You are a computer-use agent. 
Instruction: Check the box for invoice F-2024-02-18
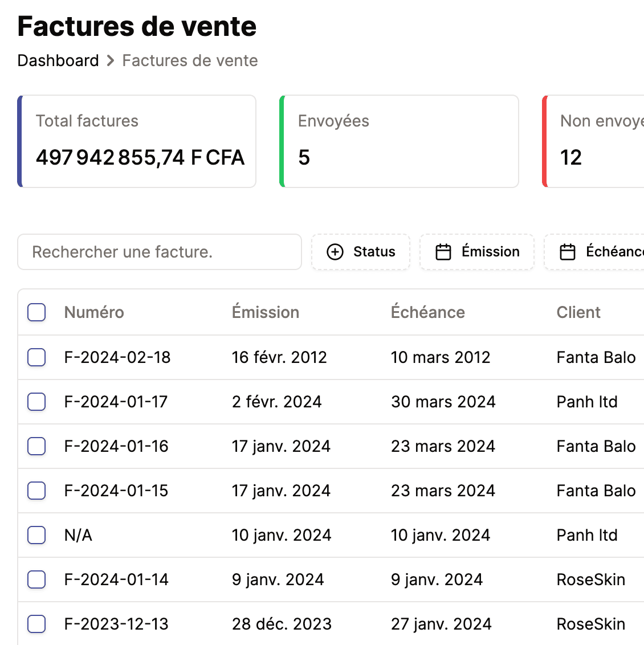coord(36,357)
